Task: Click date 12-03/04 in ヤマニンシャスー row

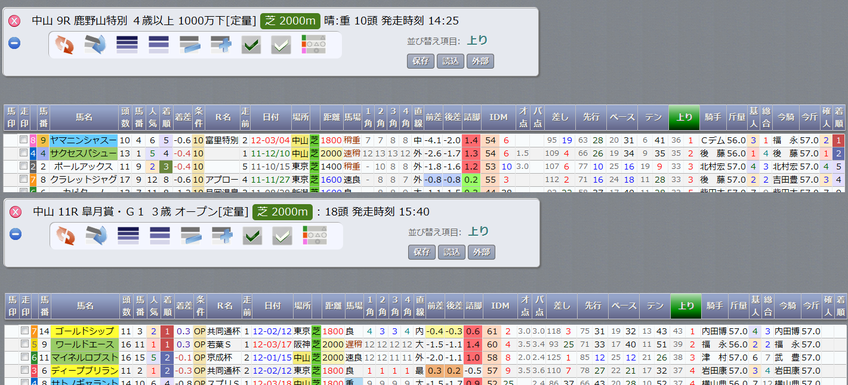Action: 271,141
